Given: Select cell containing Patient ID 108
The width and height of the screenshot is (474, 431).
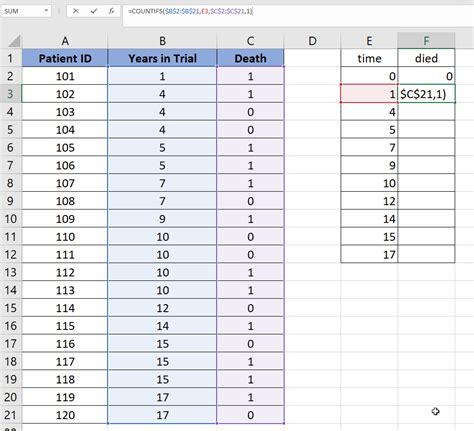Looking at the screenshot, I should 65,201.
